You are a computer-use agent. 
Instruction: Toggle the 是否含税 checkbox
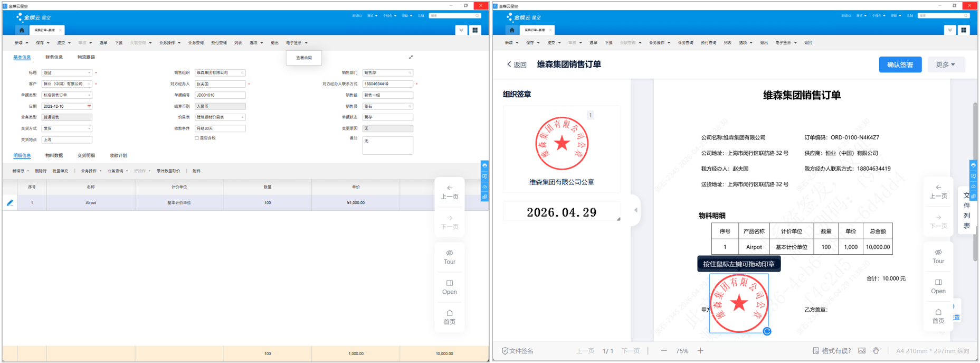197,138
